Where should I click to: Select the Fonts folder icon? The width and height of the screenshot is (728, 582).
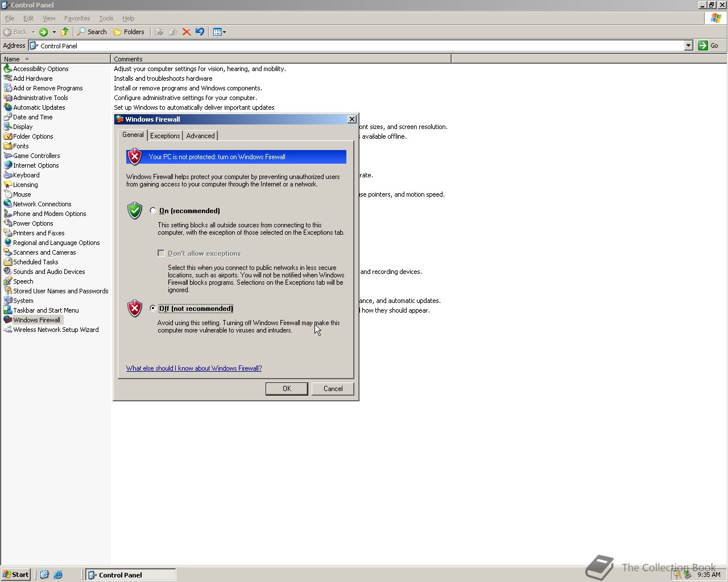click(x=8, y=146)
